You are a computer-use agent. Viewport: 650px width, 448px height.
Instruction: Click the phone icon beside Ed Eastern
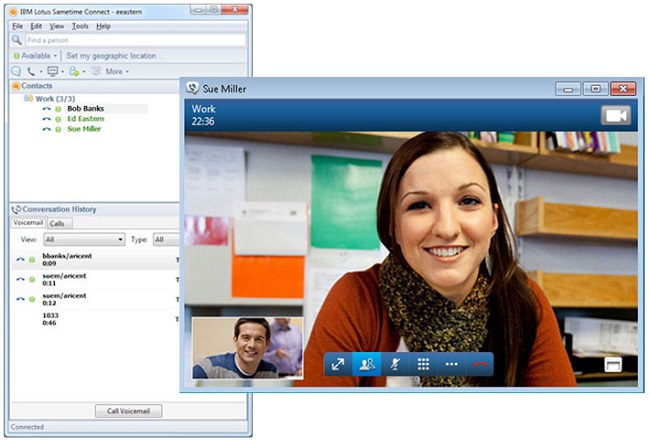point(46,119)
